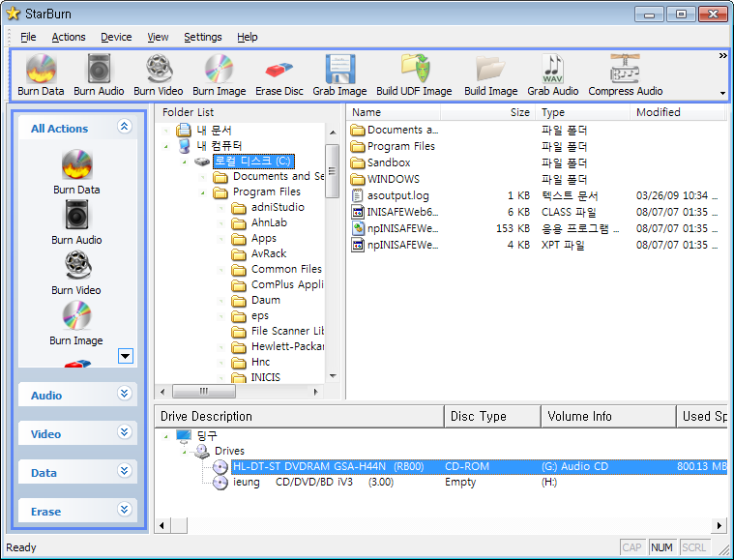The image size is (734, 560).
Task: Expand the Audio panel section
Action: click(125, 394)
